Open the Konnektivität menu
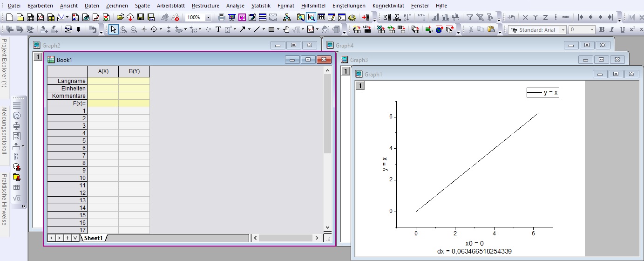 388,6
